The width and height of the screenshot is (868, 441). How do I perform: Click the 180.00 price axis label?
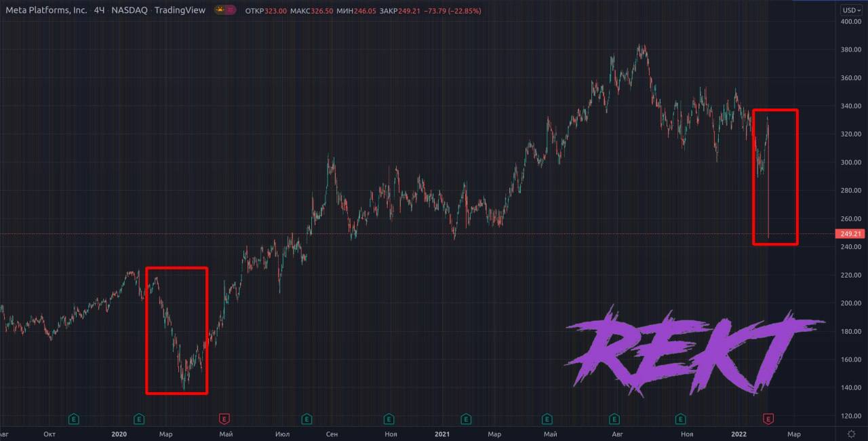851,331
